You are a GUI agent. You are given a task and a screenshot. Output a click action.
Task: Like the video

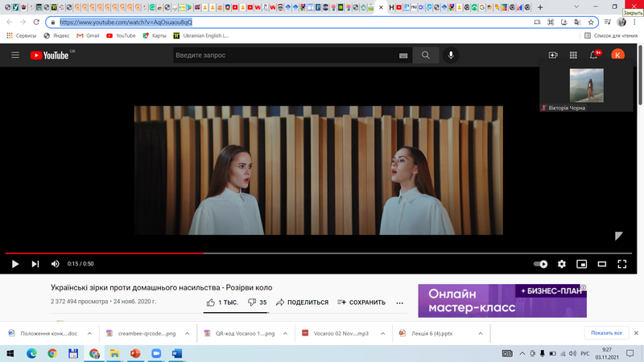point(222,302)
